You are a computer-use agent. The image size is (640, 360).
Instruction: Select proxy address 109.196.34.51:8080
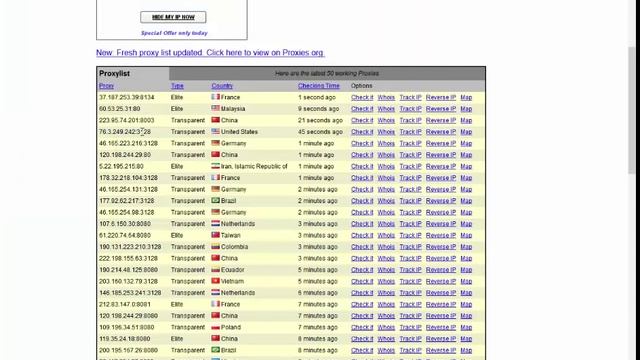pos(127,327)
